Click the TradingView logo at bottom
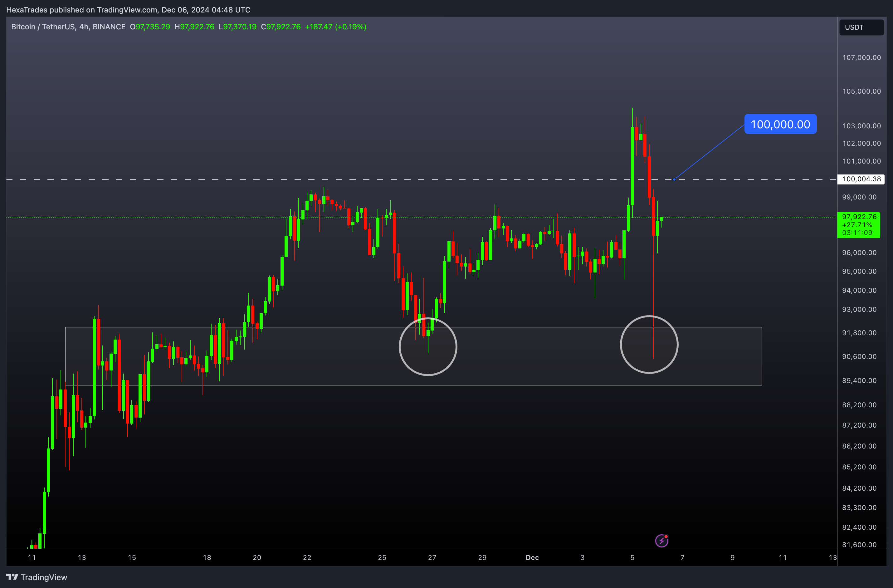 tap(37, 577)
